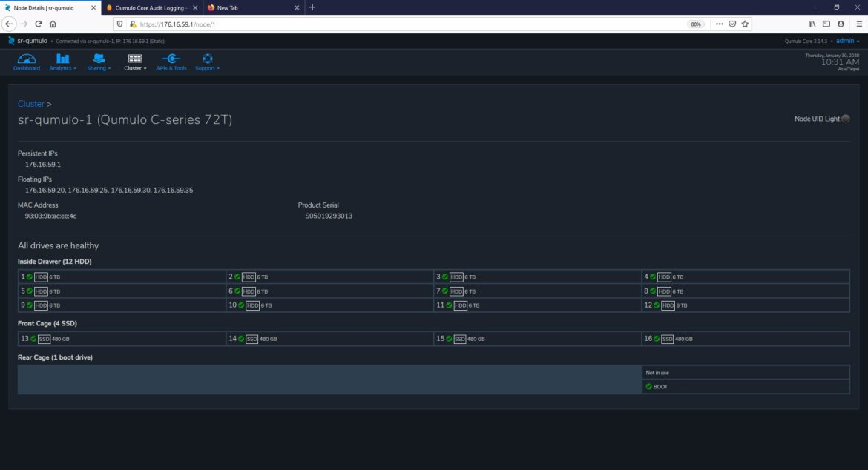Click the browser address bar URL
This screenshot has width=868, height=470.
coord(177,24)
